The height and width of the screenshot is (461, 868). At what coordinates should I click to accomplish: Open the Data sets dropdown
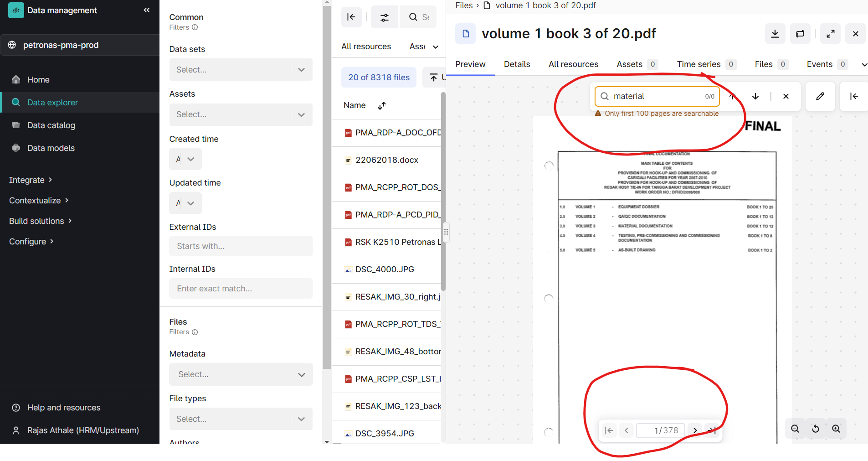(x=241, y=70)
